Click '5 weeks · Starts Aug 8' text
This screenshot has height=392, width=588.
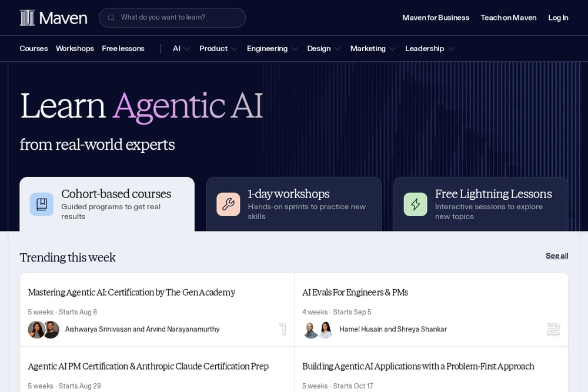[62, 312]
